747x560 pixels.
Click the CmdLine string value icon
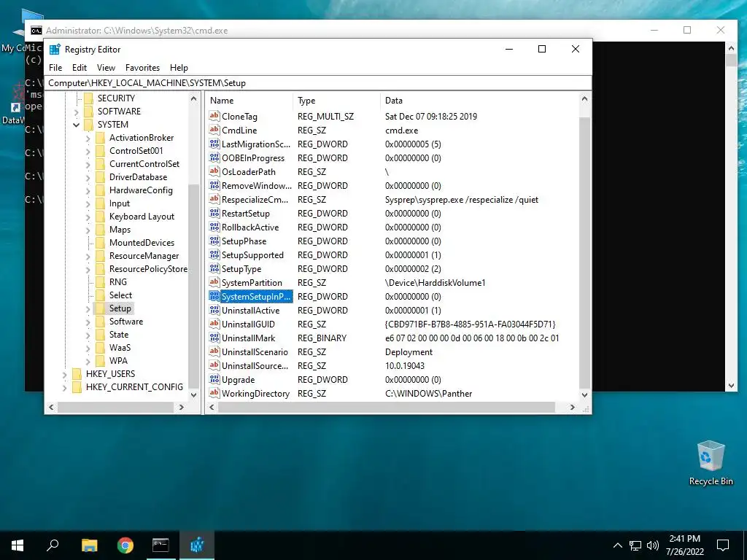pos(214,130)
